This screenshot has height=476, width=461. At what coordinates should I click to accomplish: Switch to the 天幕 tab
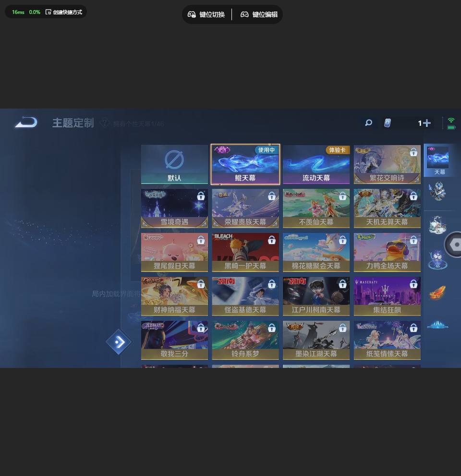coord(438,161)
